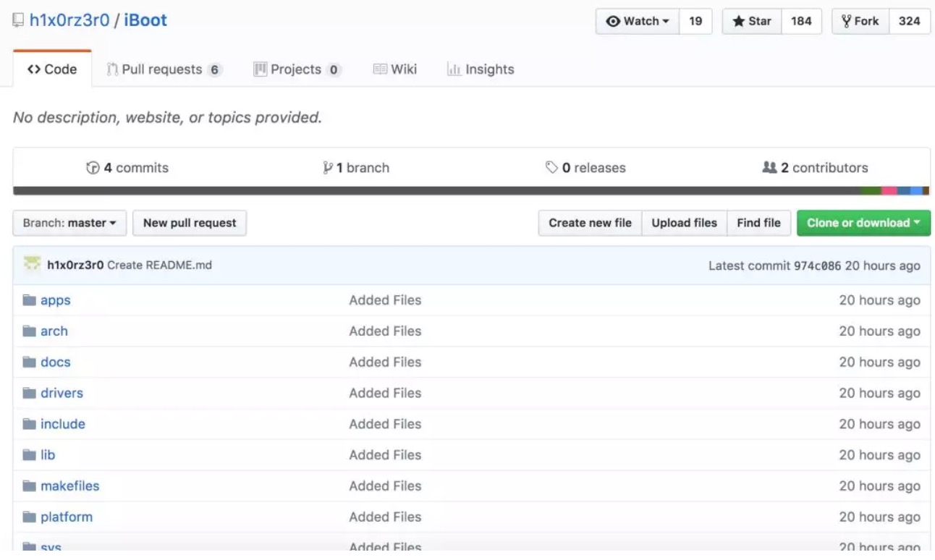
Task: Open the lib folder
Action: 48,455
